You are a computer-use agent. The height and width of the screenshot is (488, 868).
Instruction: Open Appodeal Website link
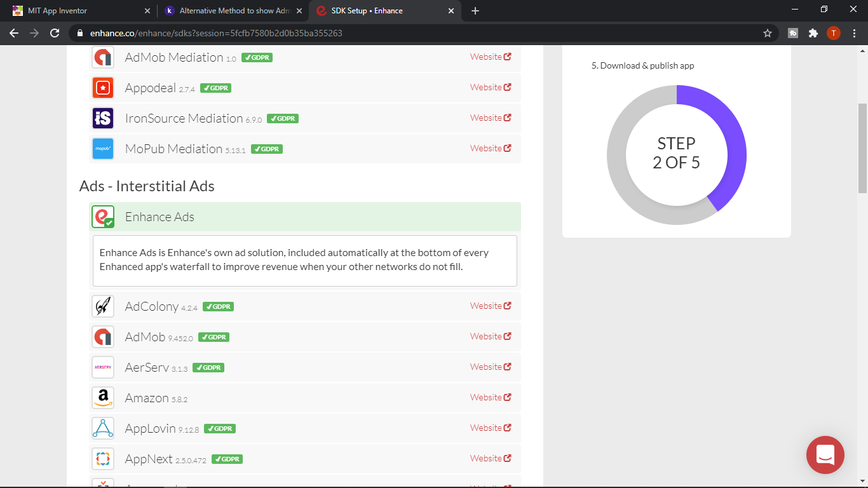click(x=491, y=87)
